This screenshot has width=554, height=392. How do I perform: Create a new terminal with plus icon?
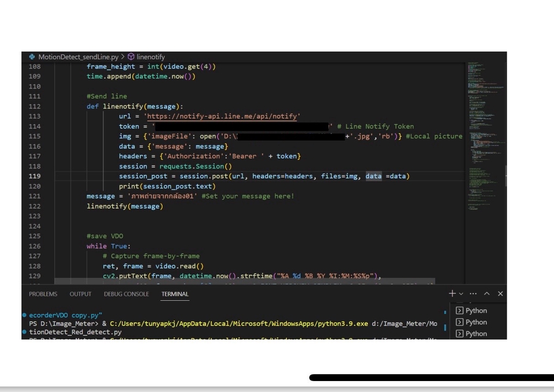(x=452, y=293)
